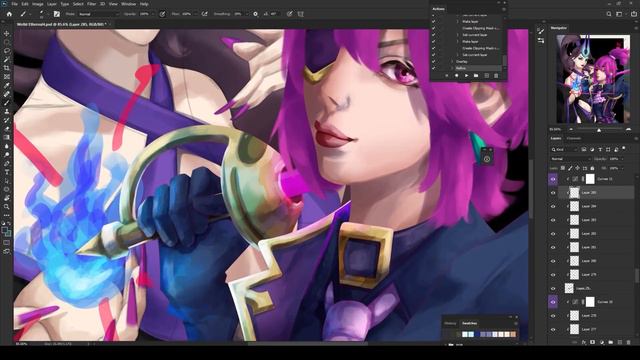640x360 pixels.
Task: Select the Swatches tab
Action: (469, 323)
